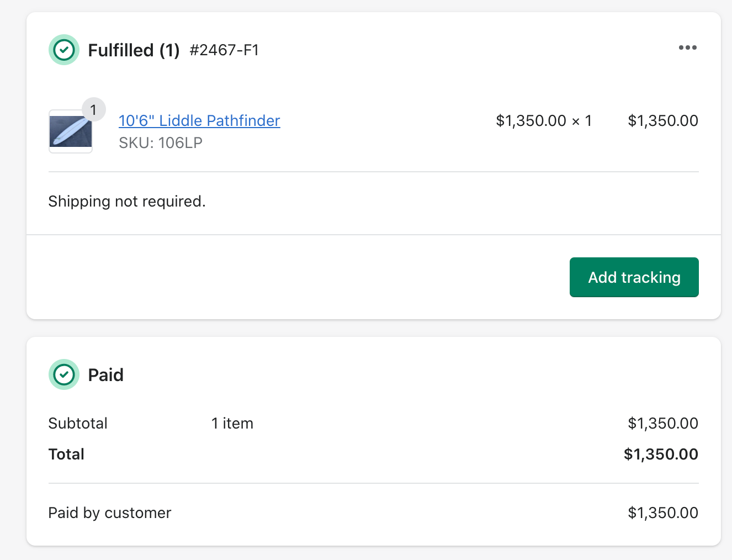732x560 pixels.
Task: Open the 10'6" Liddle Pathfinder product link
Action: pos(199,120)
